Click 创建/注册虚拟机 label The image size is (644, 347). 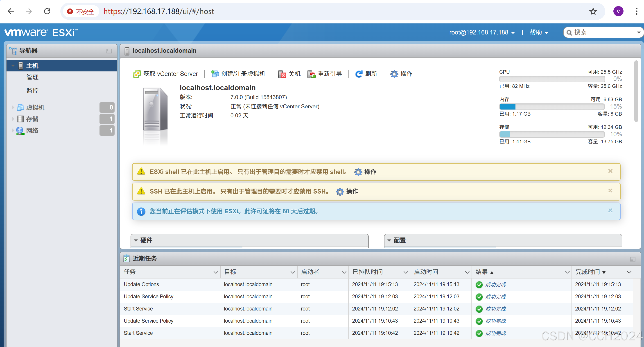point(243,74)
